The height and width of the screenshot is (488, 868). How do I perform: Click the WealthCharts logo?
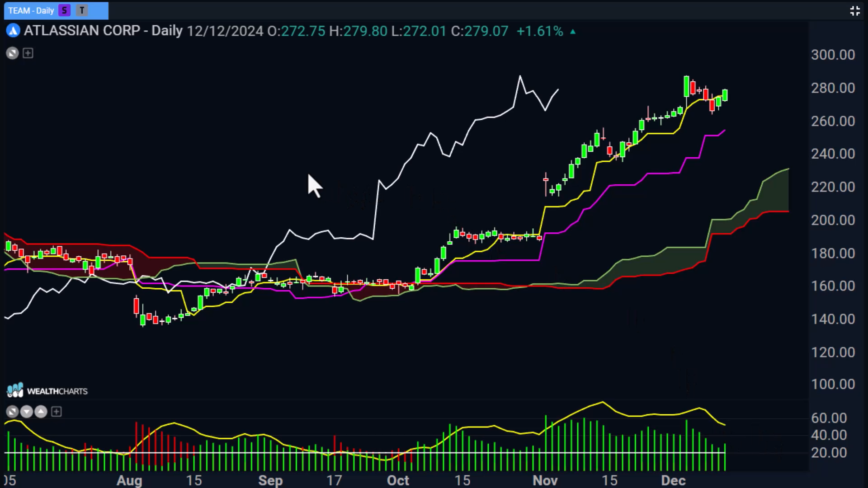click(x=47, y=390)
